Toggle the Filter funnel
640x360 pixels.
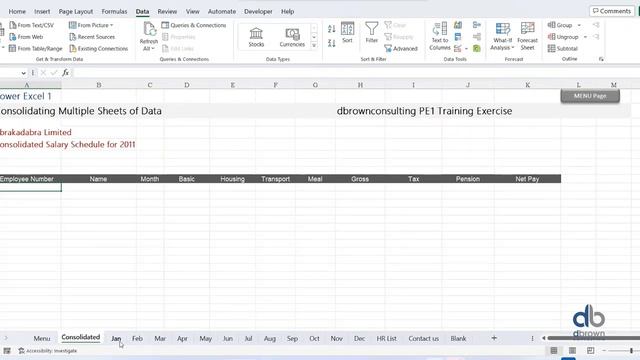click(371, 32)
